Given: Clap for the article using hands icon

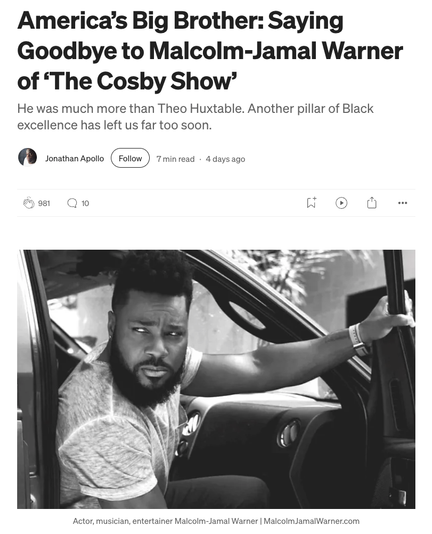Looking at the screenshot, I should (x=29, y=203).
